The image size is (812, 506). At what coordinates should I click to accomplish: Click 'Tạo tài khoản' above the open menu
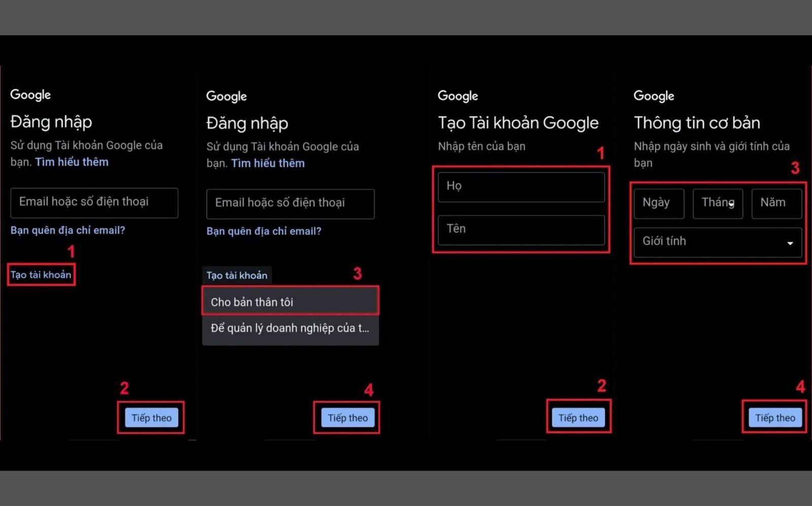tap(236, 275)
